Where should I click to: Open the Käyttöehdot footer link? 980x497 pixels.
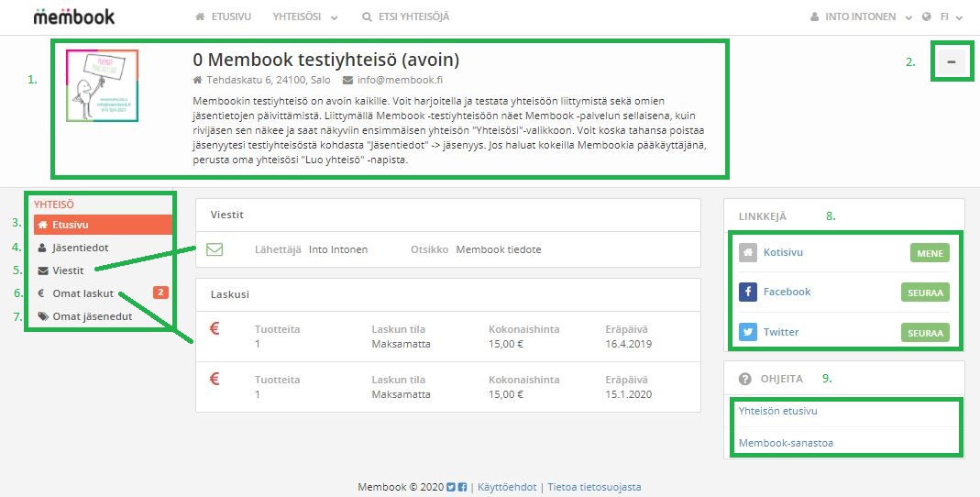506,487
